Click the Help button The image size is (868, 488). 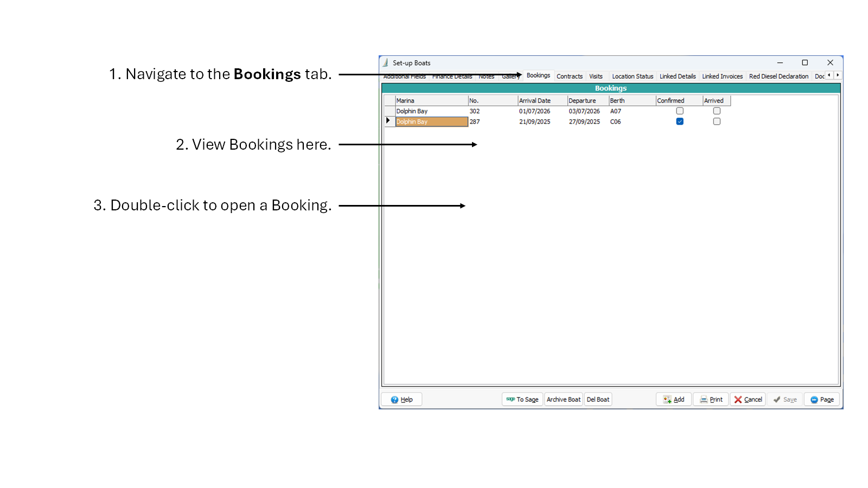point(401,400)
